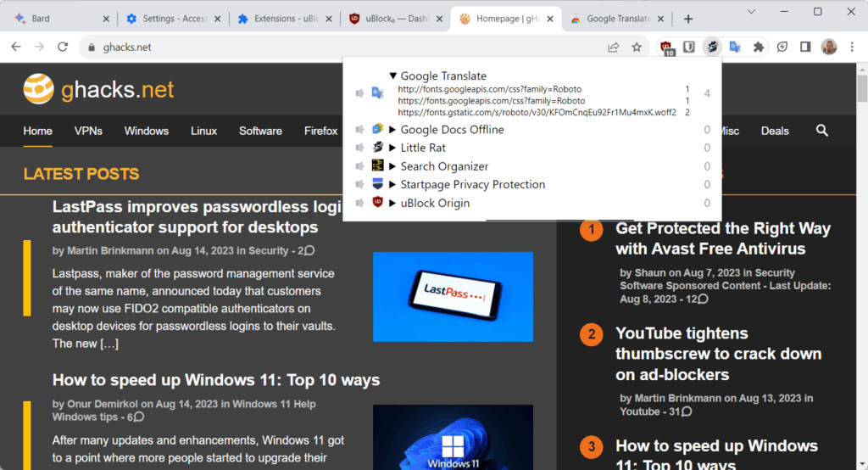The height and width of the screenshot is (470, 868).
Task: Open the Chrome three-dot menu
Action: [852, 48]
